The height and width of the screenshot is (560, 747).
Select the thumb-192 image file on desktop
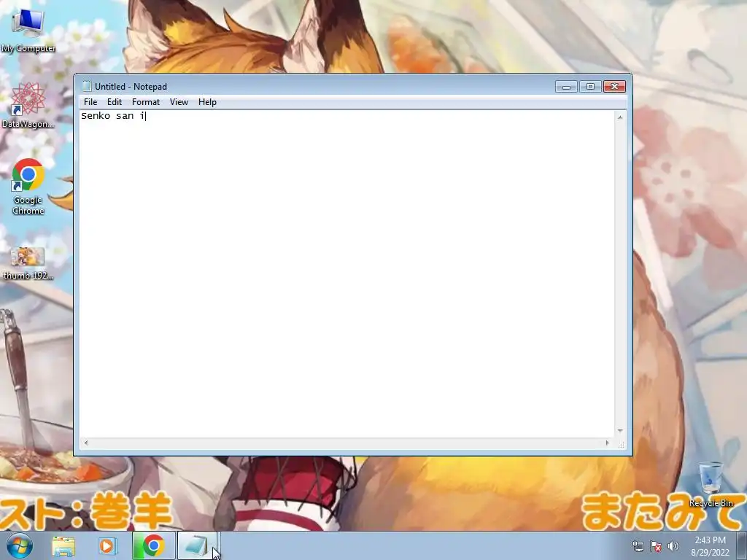click(x=28, y=262)
